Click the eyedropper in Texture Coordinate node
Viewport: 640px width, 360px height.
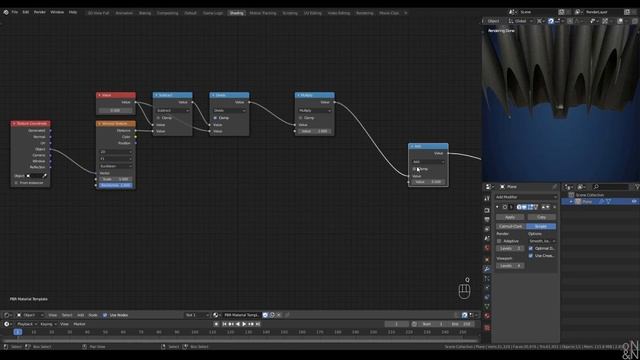click(x=45, y=176)
